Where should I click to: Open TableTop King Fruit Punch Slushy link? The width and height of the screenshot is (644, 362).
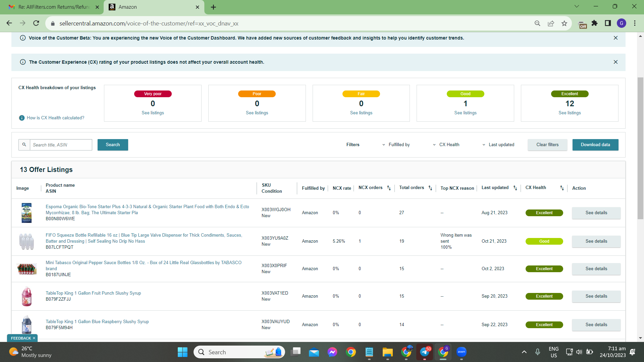click(x=93, y=293)
